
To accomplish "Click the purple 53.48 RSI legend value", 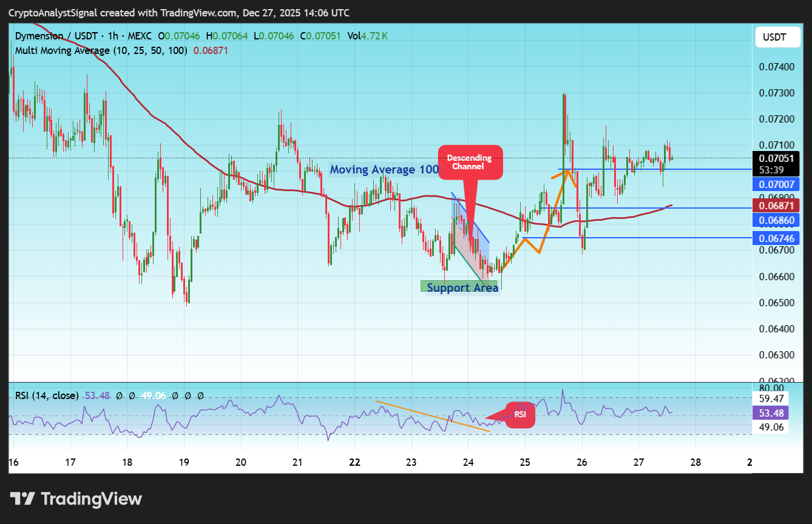I will pyautogui.click(x=97, y=395).
